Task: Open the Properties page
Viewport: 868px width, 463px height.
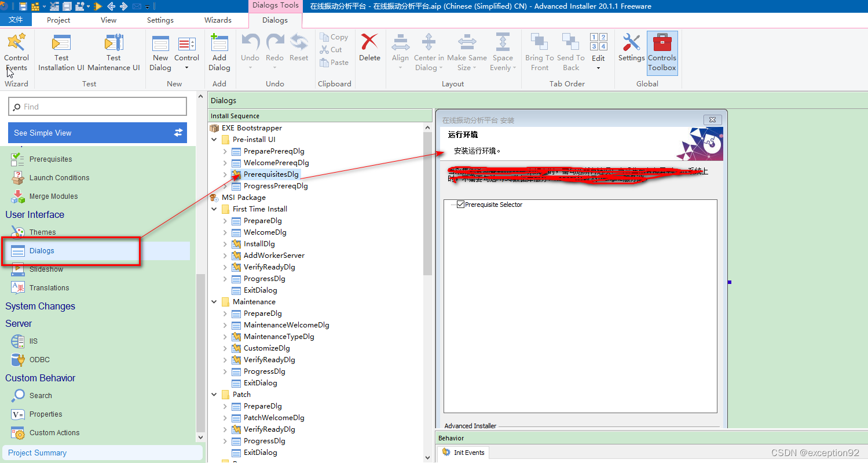Action: click(46, 414)
